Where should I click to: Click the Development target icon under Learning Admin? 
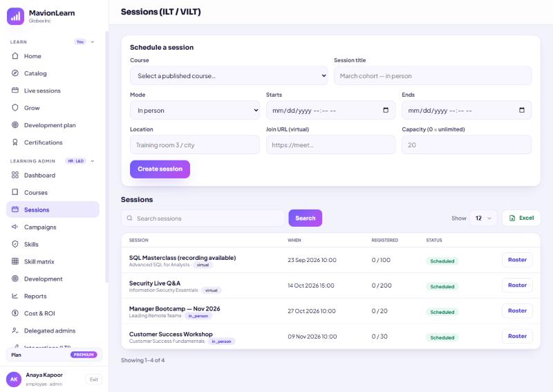point(15,279)
